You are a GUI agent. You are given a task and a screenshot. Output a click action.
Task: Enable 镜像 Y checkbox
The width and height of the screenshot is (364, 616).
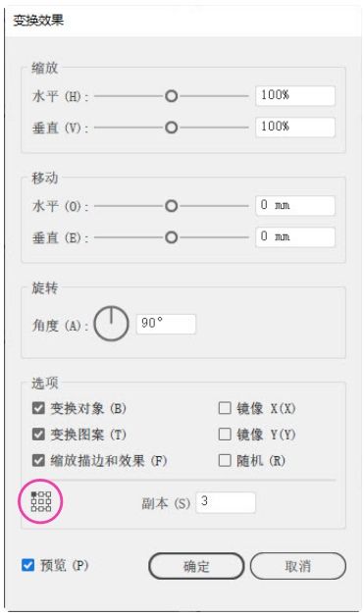225,435
